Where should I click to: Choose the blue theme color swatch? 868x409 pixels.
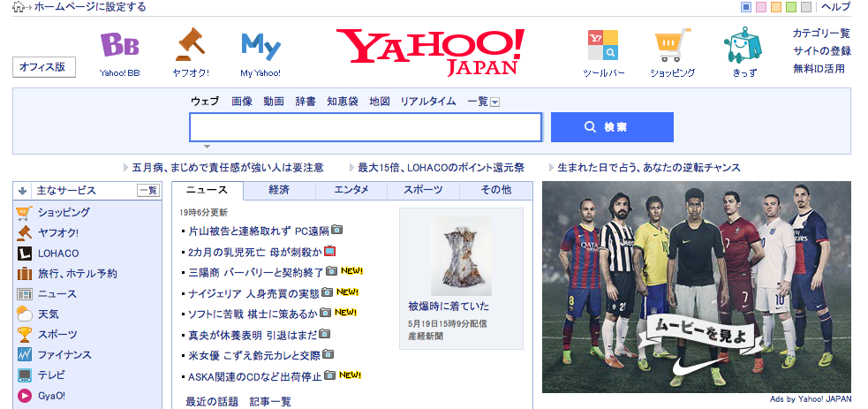746,7
